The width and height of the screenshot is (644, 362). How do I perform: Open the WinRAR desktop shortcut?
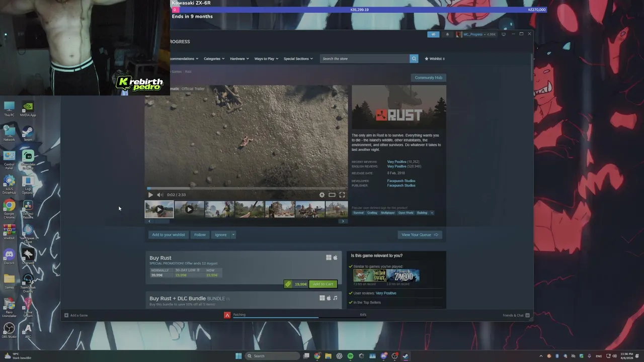[9, 232]
